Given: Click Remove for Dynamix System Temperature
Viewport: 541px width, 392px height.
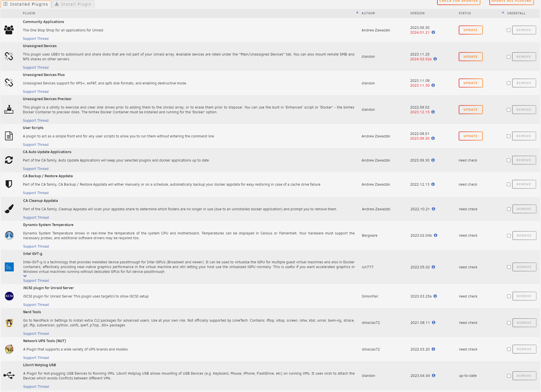Looking at the screenshot, I should [524, 236].
